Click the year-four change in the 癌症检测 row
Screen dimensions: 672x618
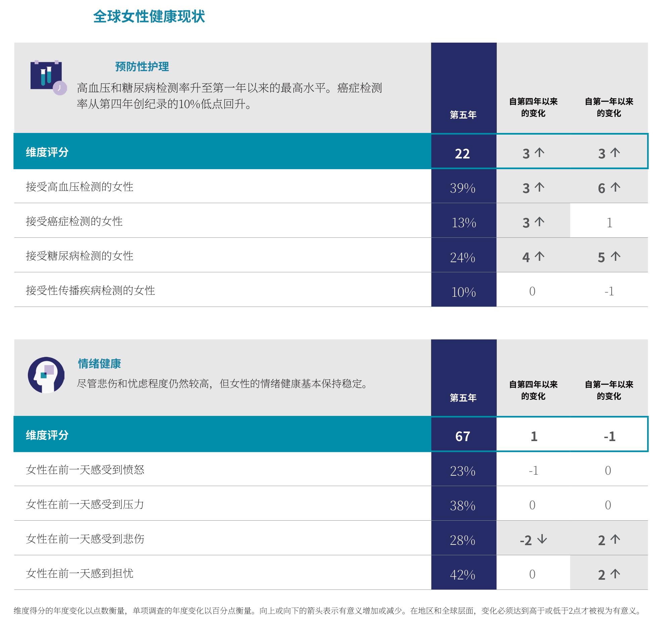pos(533,223)
